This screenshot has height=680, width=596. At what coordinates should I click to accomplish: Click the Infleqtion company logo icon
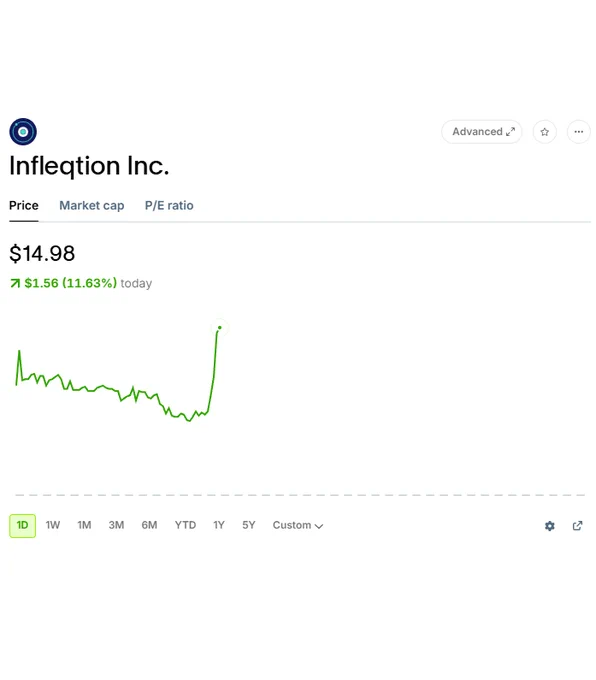tap(23, 131)
